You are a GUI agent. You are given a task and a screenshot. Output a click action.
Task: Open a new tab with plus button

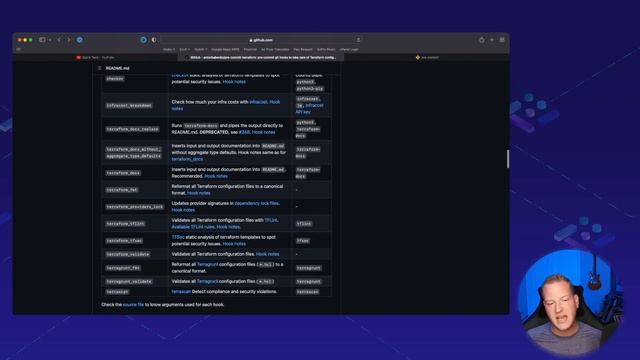point(492,40)
